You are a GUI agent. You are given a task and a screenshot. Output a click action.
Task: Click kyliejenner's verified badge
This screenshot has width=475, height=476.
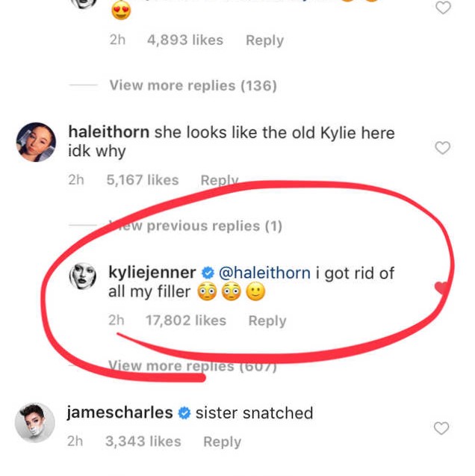(x=210, y=273)
